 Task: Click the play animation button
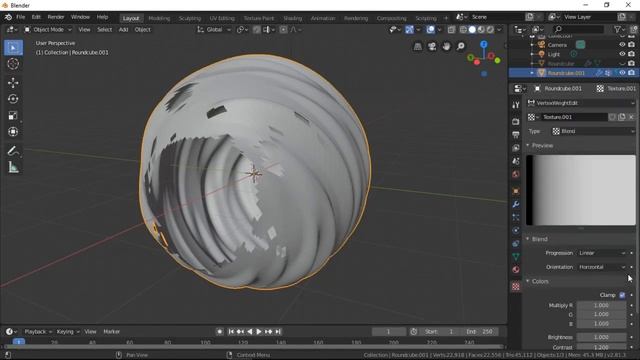(259, 331)
